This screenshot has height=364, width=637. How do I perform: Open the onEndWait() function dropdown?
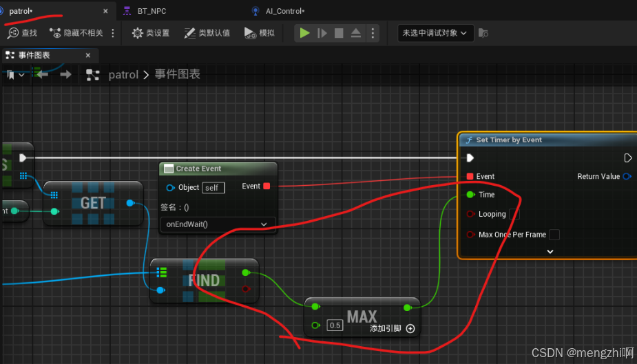pyautogui.click(x=218, y=224)
